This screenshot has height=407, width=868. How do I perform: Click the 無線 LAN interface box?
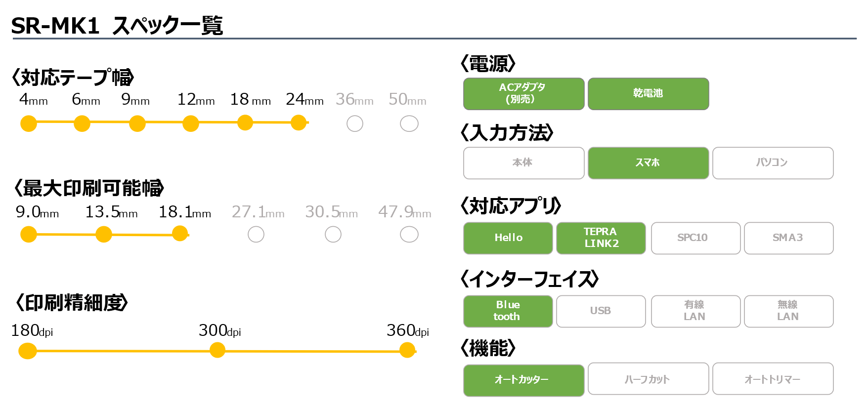[x=789, y=311]
